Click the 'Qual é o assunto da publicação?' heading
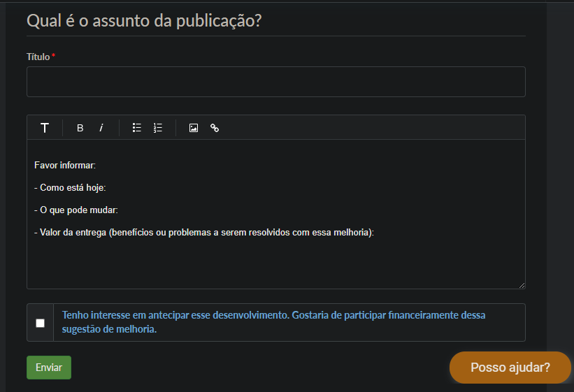The width and height of the screenshot is (574, 392). click(x=144, y=21)
